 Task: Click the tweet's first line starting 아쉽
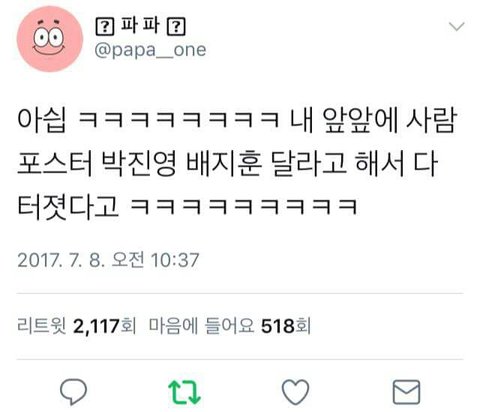pos(237,121)
